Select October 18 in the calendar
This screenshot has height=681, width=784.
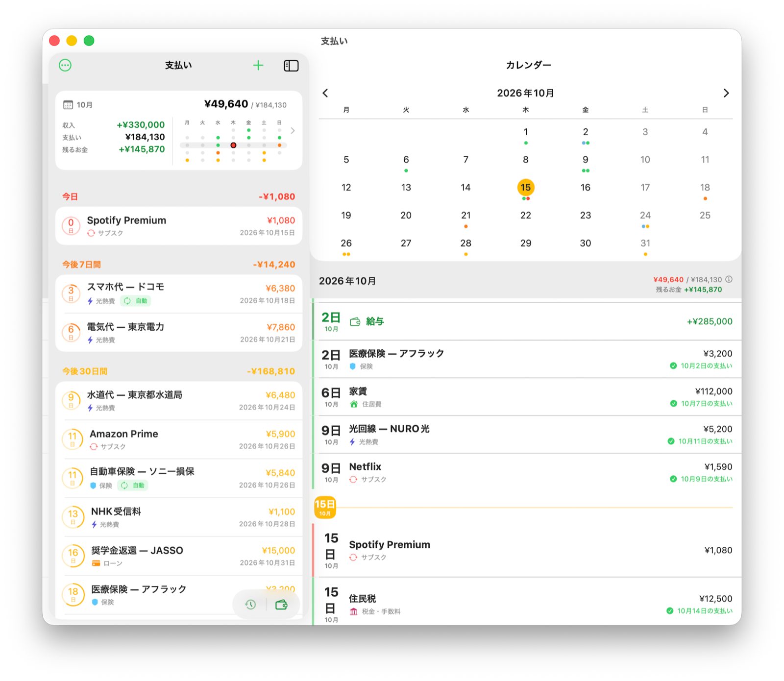click(x=705, y=188)
